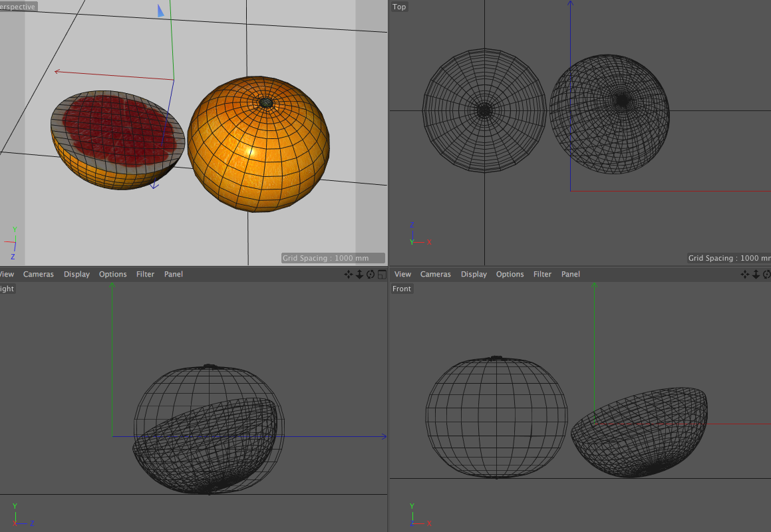Click the rotate camera icon in Right viewport
This screenshot has width=771, height=532.
point(371,274)
